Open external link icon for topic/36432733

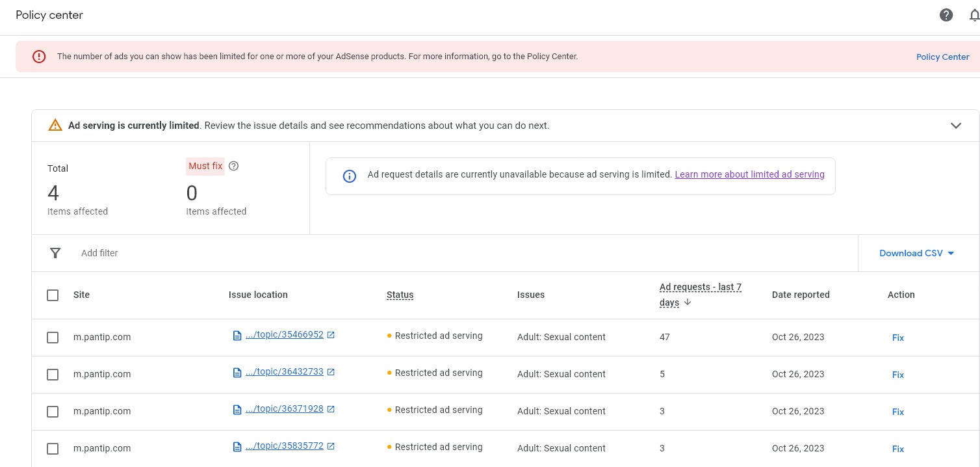click(331, 372)
